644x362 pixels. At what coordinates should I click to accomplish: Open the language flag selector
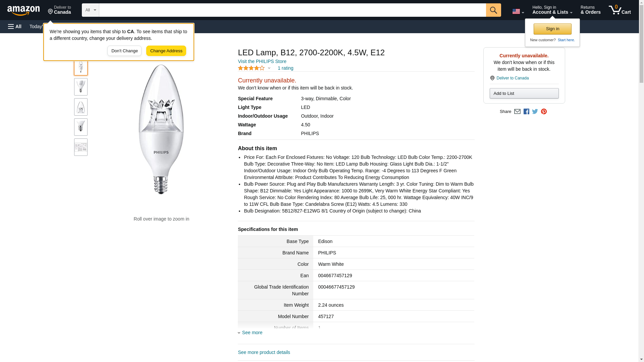[x=518, y=11]
